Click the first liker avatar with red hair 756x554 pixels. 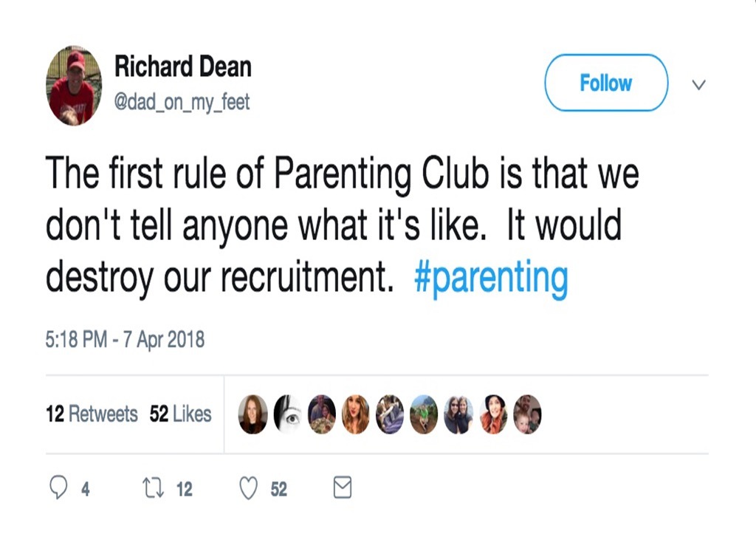(253, 414)
